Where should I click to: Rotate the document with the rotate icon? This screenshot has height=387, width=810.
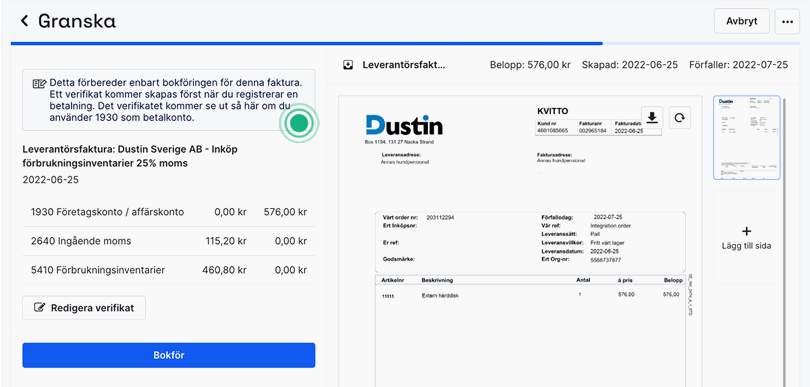click(680, 118)
